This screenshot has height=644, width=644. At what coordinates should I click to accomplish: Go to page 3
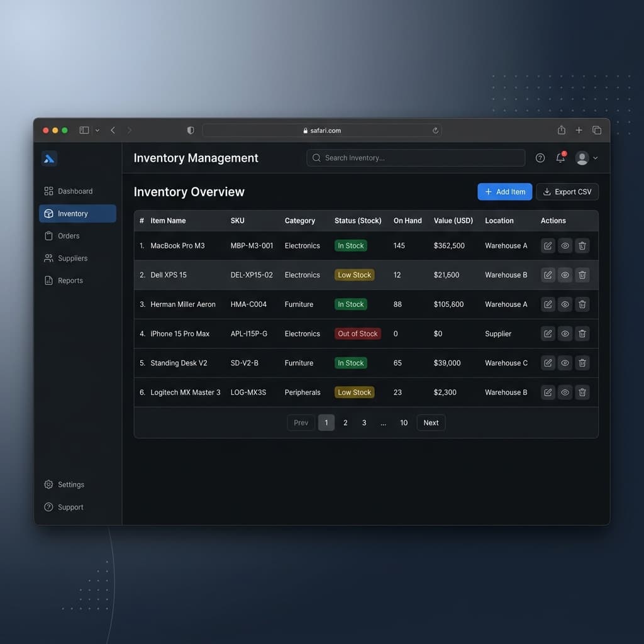click(x=364, y=423)
